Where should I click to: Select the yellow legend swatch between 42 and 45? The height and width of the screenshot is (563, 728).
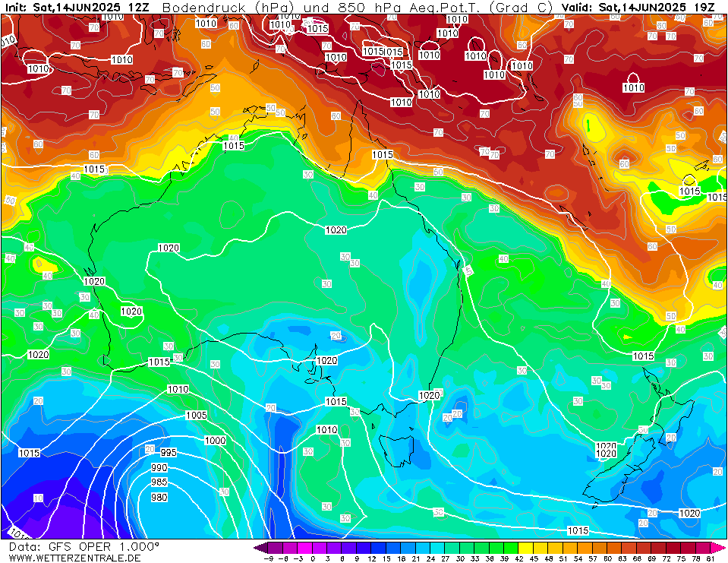coord(525,547)
